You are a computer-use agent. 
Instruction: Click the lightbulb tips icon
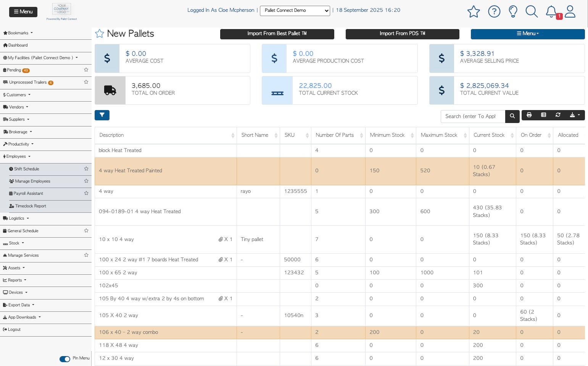coord(513,11)
